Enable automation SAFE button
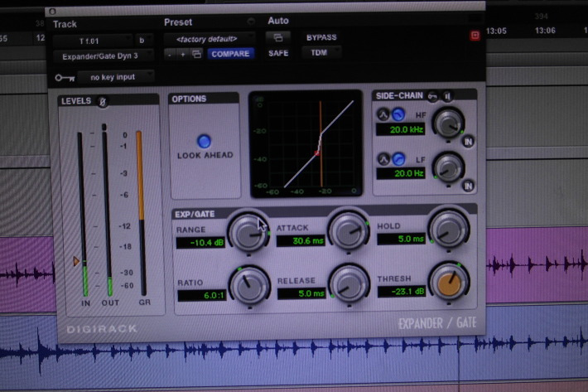This screenshot has width=588, height=392. click(278, 53)
